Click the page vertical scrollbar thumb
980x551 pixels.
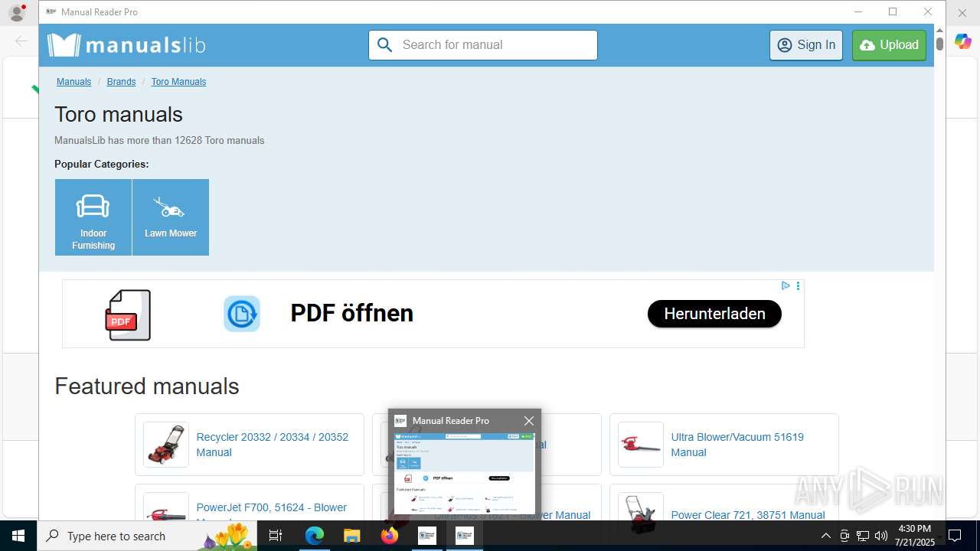(x=939, y=43)
